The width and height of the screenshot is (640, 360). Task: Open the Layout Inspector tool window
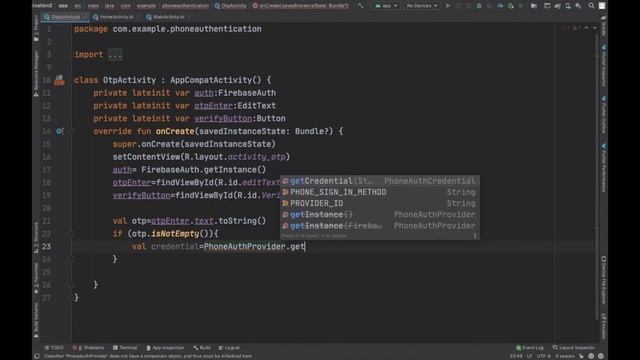(573, 348)
